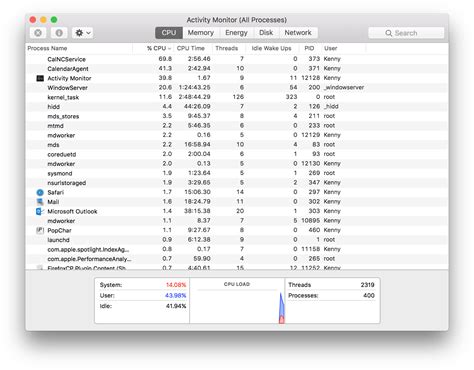474x370 pixels.
Task: Click the System 14.08% statistic
Action: 143,285
